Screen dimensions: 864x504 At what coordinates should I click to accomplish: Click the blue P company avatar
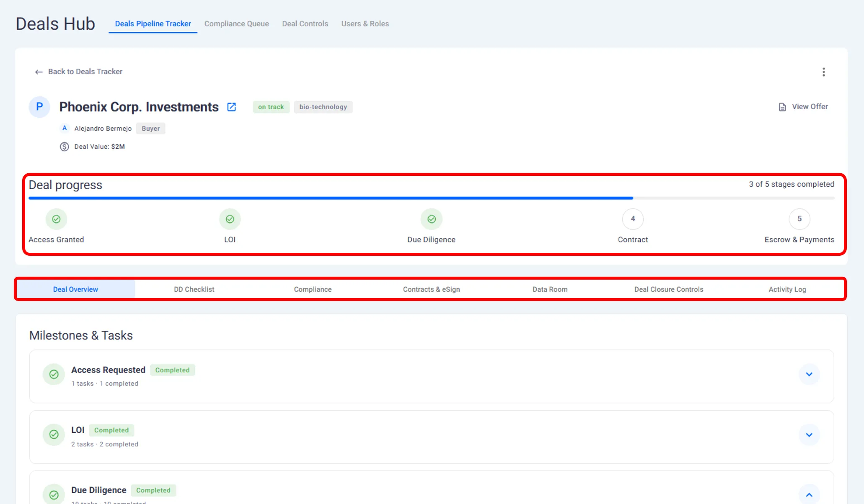[39, 107]
